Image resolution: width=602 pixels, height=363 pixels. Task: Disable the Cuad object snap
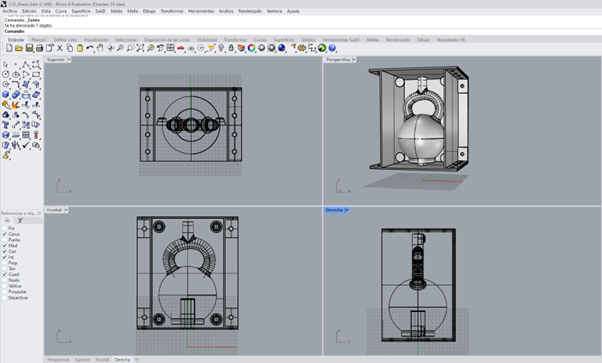pyautogui.click(x=5, y=274)
